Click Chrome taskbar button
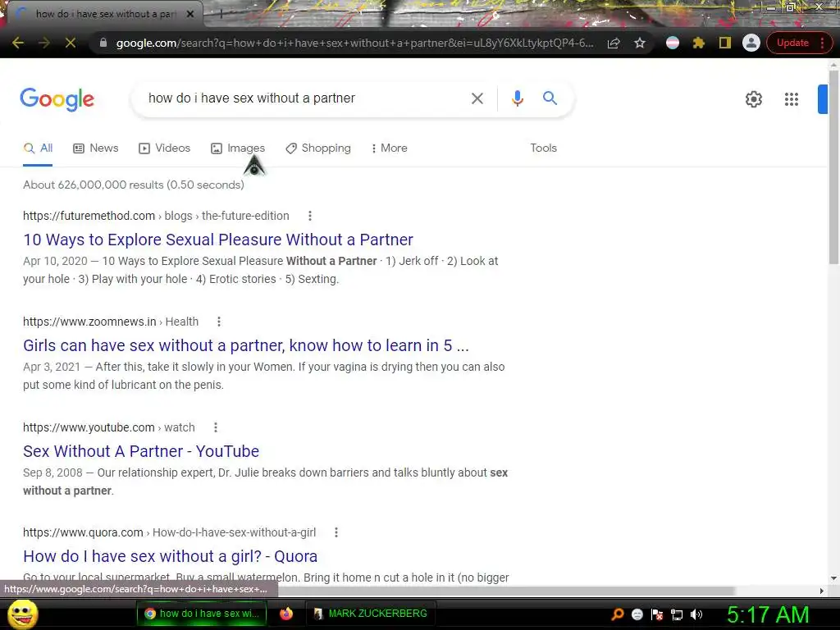The image size is (840, 630). [x=202, y=614]
